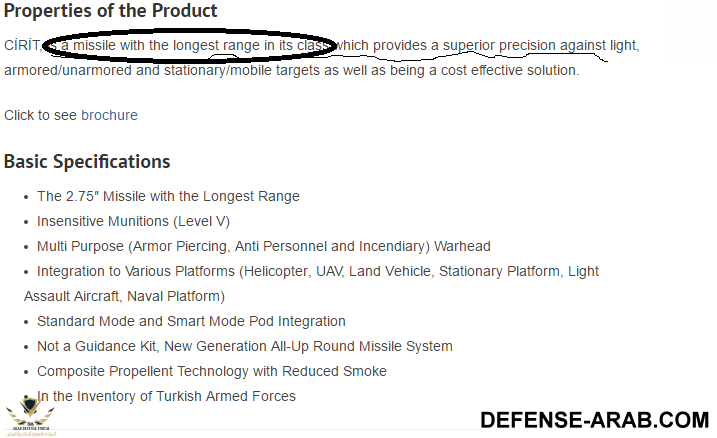Click the Not a Guidance Kit bullet
Viewport: 717px width, 438px height.
[x=244, y=346]
